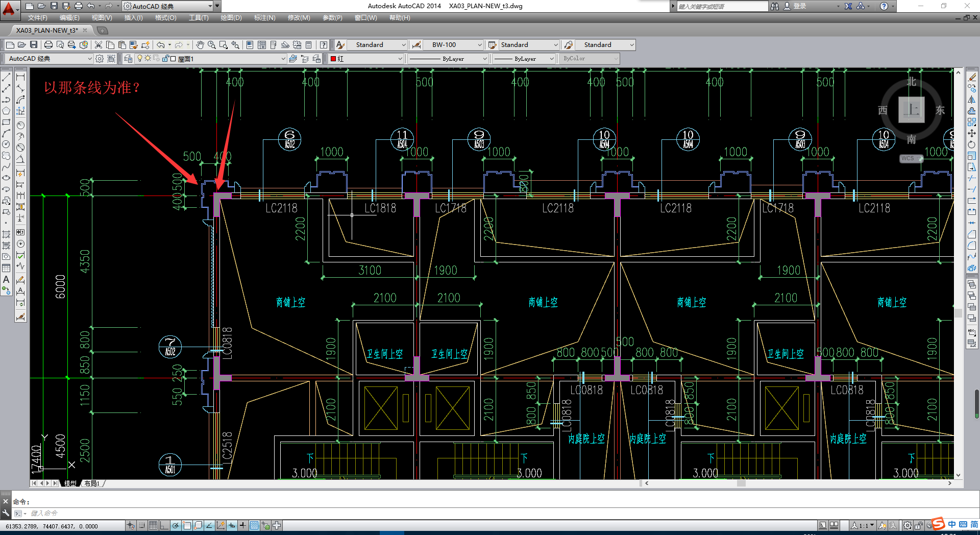Image resolution: width=980 pixels, height=535 pixels.
Task: Open the color dropdown showing 红
Action: [366, 59]
